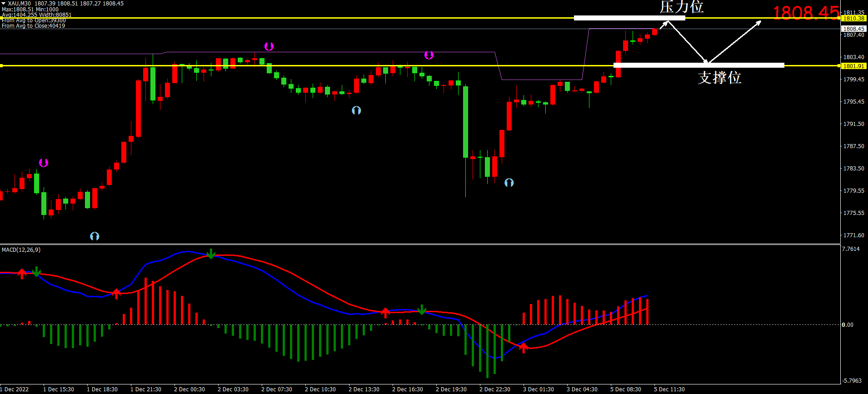Click the large red 1808.45 price text

coord(805,13)
